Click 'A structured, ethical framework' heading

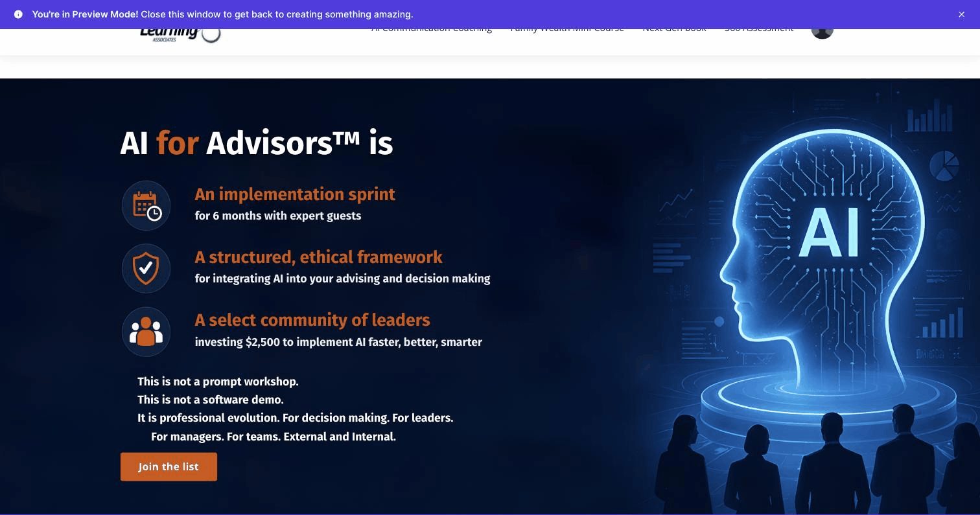click(x=318, y=257)
